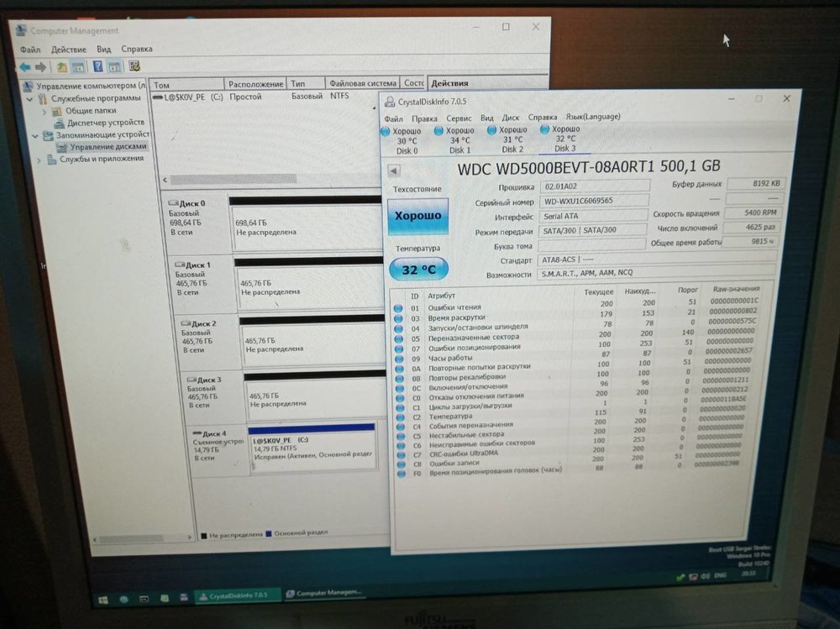Click the blue Хорошо health status button

[418, 217]
